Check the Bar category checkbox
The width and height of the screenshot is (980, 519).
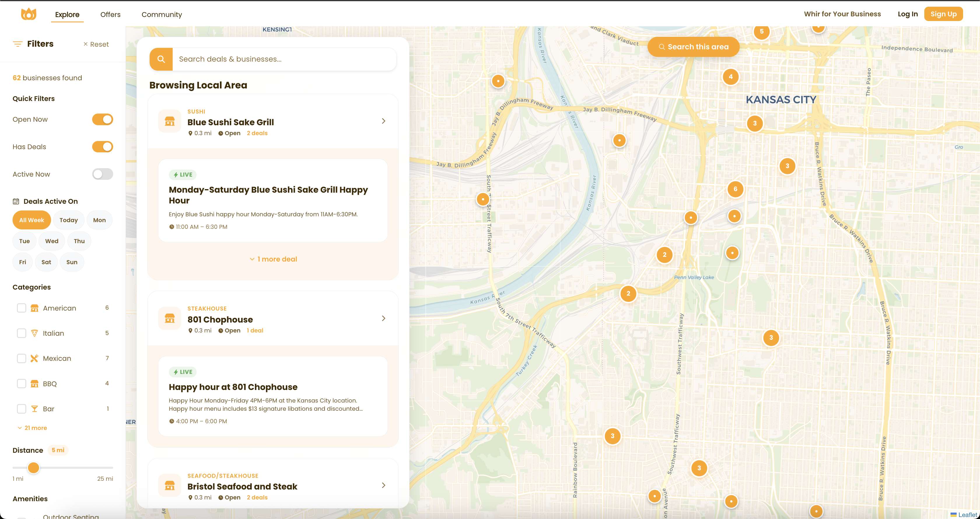(x=21, y=409)
